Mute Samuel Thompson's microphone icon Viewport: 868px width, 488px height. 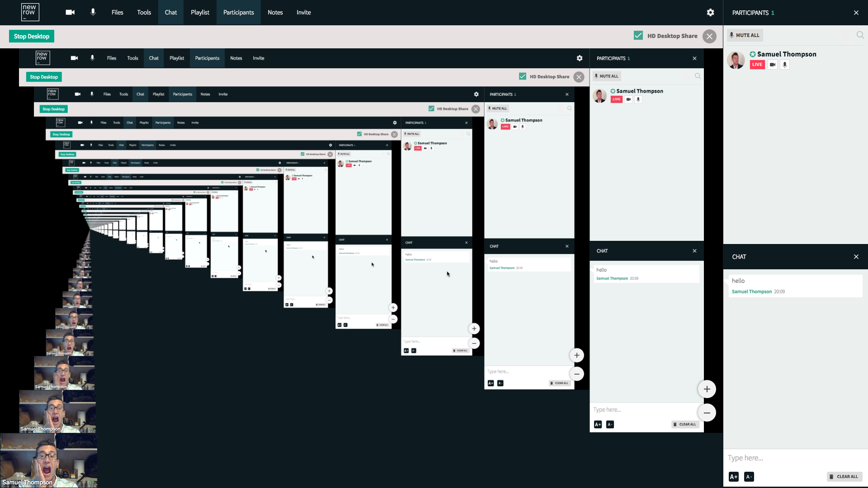785,65
